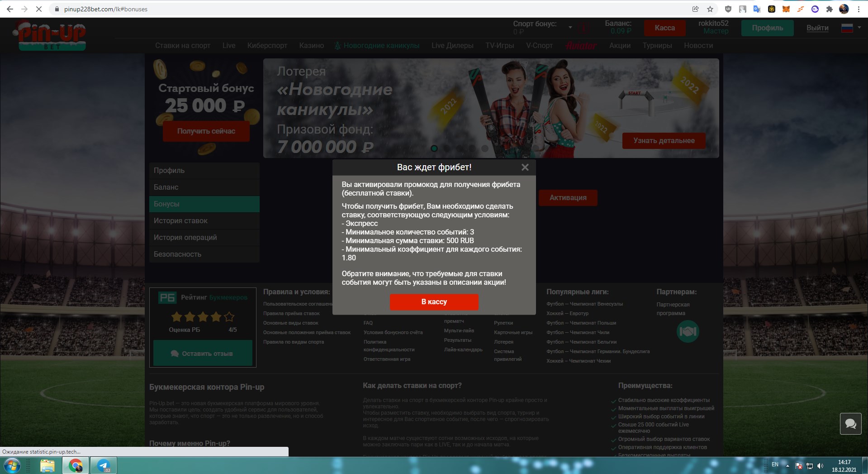
Task: Open Безопасность in the sidebar
Action: 204,254
